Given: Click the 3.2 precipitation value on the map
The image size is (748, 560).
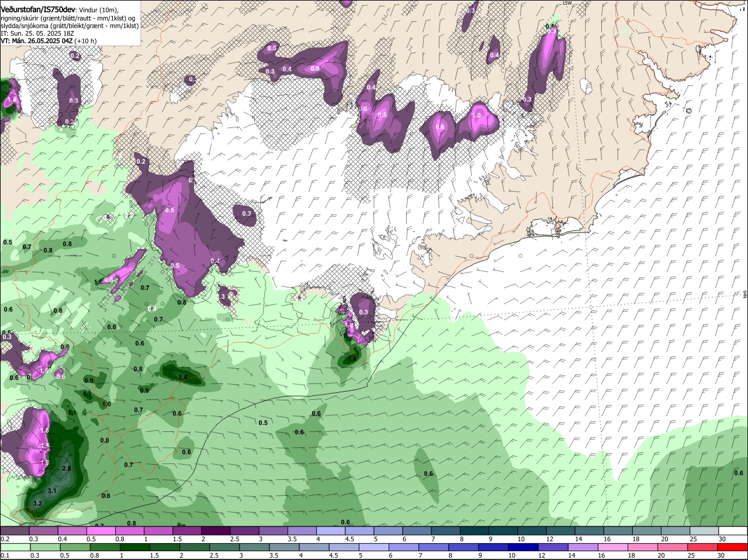Looking at the screenshot, I should 38,503.
